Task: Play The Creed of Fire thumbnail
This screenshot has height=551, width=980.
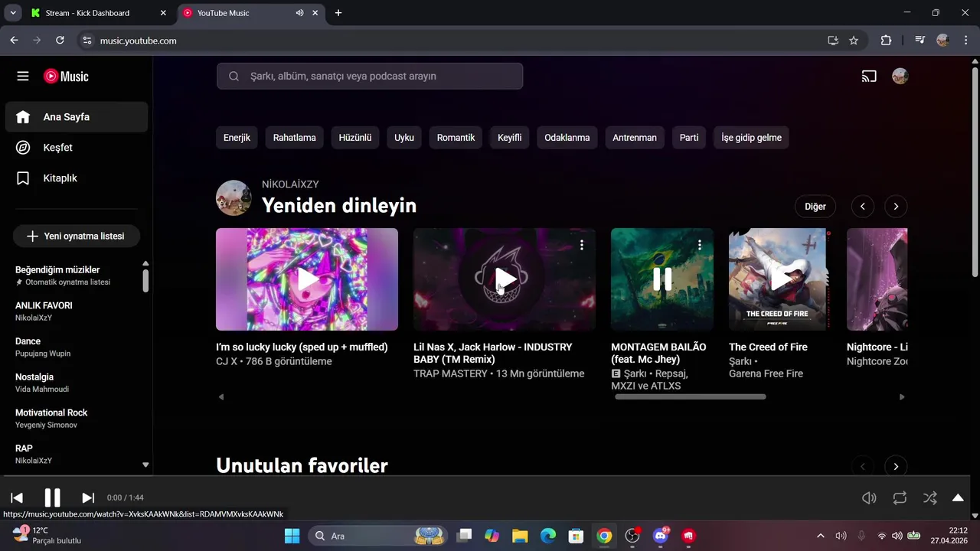Action: (x=780, y=279)
